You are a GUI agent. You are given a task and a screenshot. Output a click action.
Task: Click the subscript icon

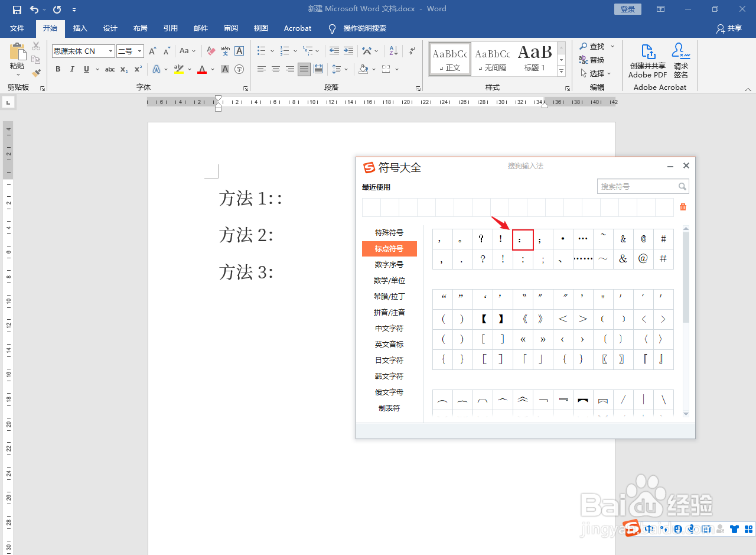[123, 69]
